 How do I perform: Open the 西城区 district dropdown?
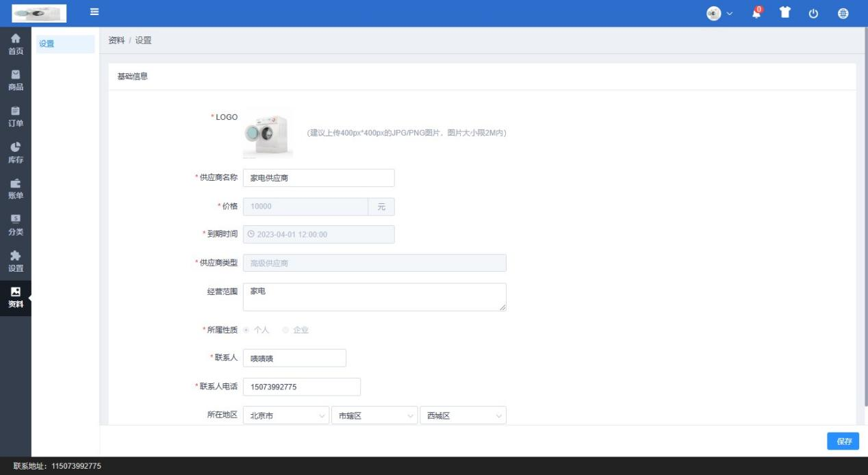tap(463, 415)
